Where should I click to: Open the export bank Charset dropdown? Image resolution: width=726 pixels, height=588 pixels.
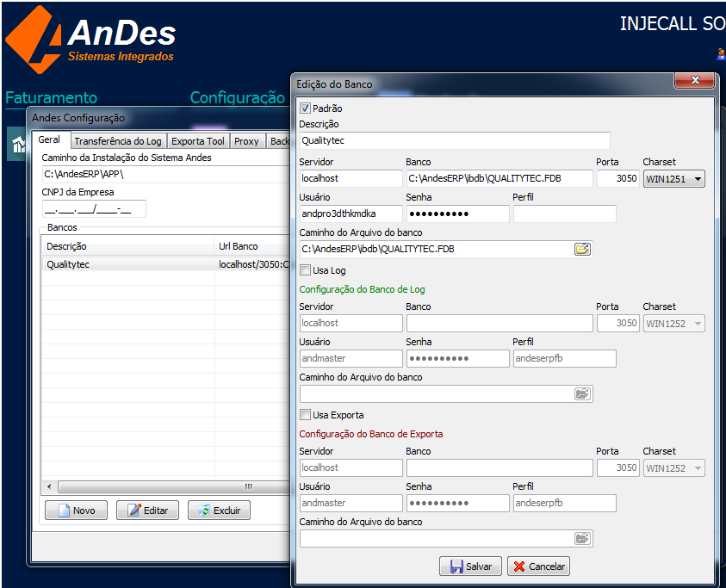click(x=674, y=467)
